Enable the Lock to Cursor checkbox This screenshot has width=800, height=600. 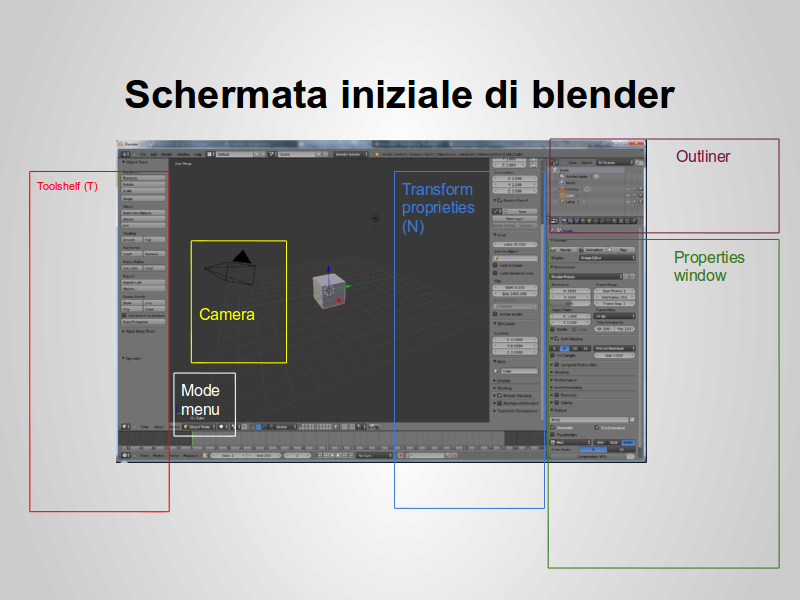point(495,265)
